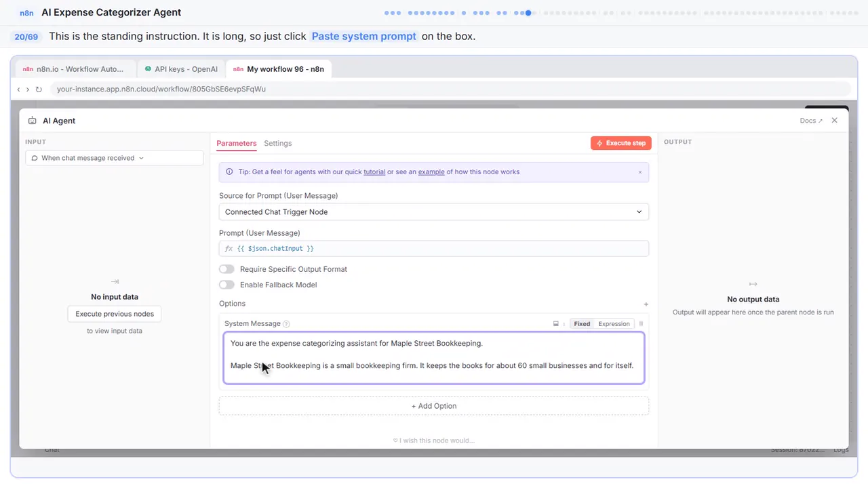868x488 pixels.
Task: Select My workflow 96 browser tab
Action: [279, 69]
